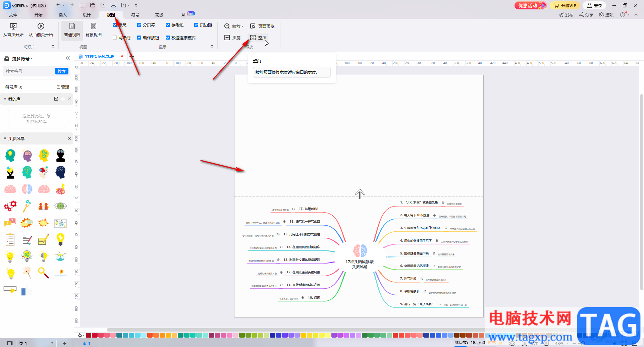
Task: Open the 文件 menu
Action: coord(13,15)
